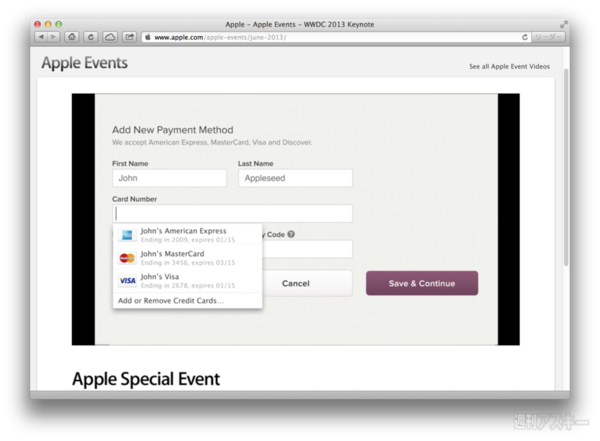Open iCloud Tabs cloud icon

pyautogui.click(x=110, y=37)
